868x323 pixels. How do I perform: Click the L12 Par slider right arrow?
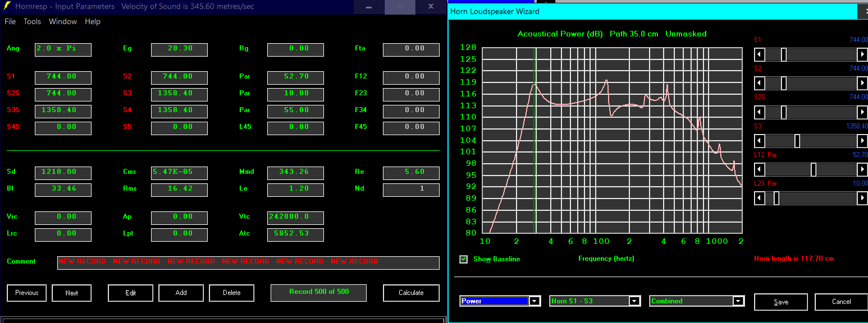(x=862, y=169)
